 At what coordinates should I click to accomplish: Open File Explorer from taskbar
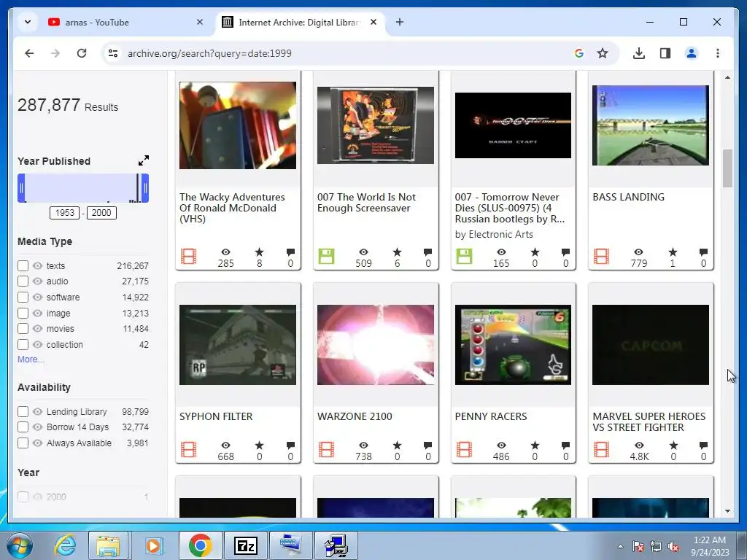(x=108, y=545)
